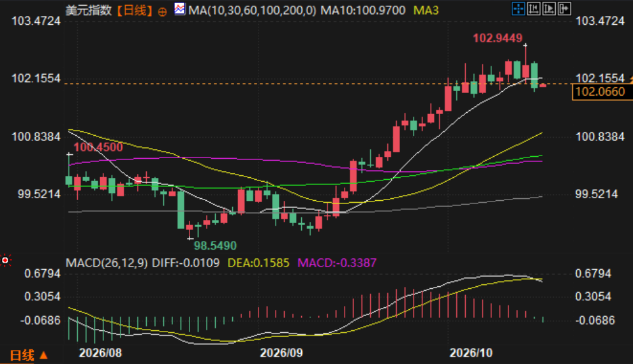Image resolution: width=633 pixels, height=364 pixels.
Task: Open the MA indicator chart icon
Action: [180, 9]
